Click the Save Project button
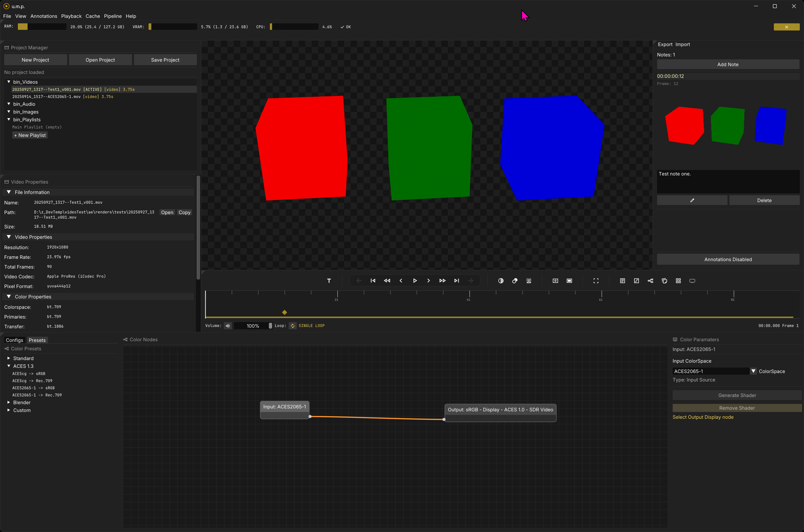This screenshot has width=804, height=532. (165, 60)
